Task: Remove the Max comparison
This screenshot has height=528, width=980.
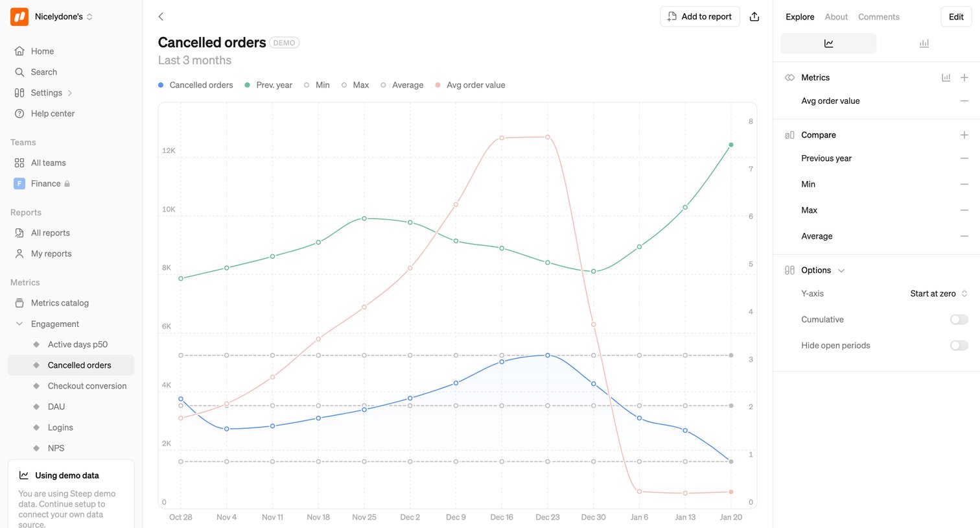Action: (964, 210)
